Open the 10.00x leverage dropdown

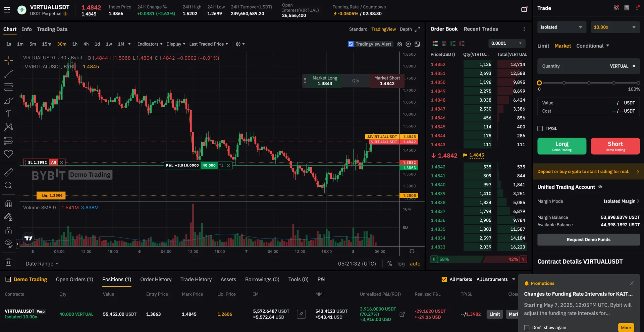[x=615, y=27]
